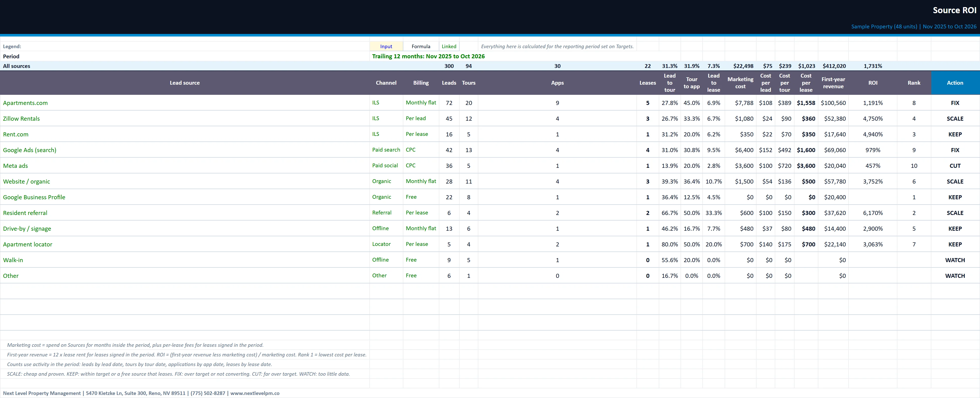Select the Formula legend cell
Image resolution: width=980 pixels, height=398 pixels.
421,46
